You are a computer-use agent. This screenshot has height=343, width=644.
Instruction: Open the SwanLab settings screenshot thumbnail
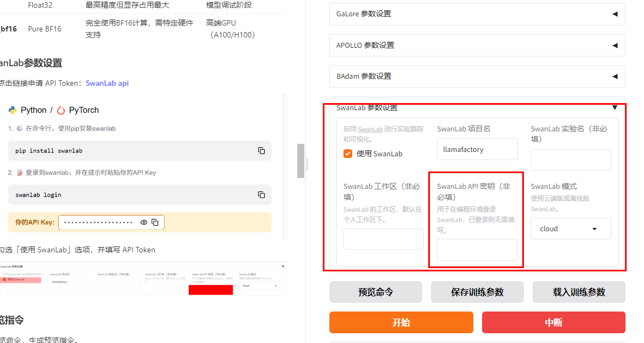point(142,279)
